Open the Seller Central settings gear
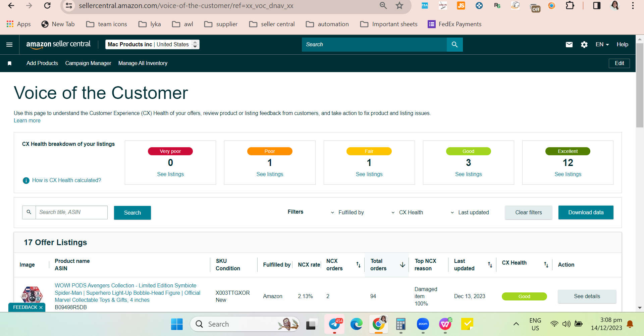644x336 pixels. click(x=584, y=45)
